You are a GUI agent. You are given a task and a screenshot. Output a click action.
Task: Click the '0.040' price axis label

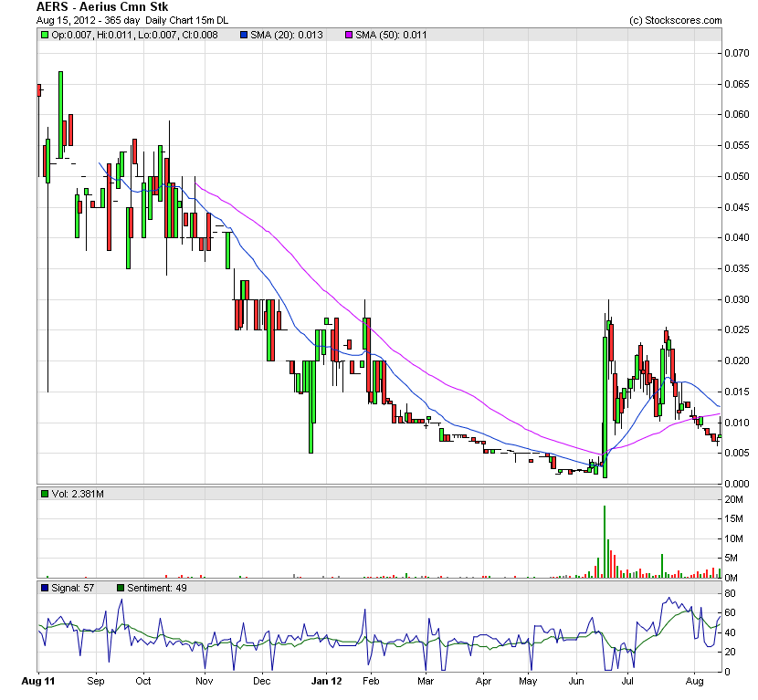(737, 237)
